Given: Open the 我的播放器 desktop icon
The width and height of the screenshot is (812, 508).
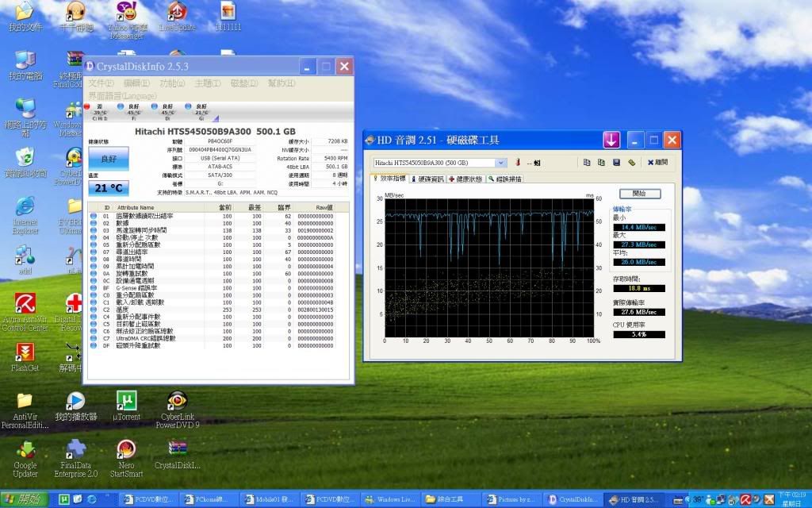Looking at the screenshot, I should [75, 406].
